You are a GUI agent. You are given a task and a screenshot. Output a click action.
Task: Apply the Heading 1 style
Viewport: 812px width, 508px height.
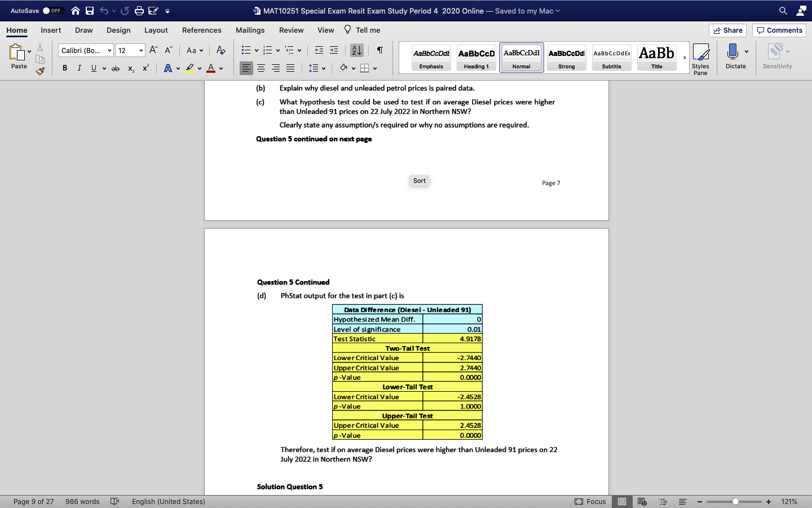pyautogui.click(x=476, y=57)
